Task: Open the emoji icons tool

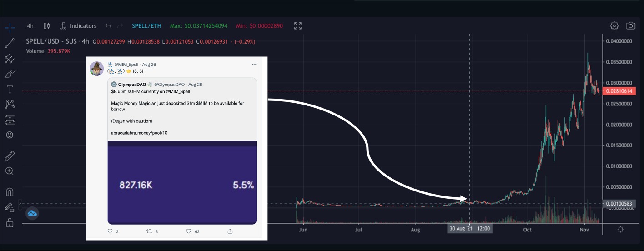Action: coord(10,135)
